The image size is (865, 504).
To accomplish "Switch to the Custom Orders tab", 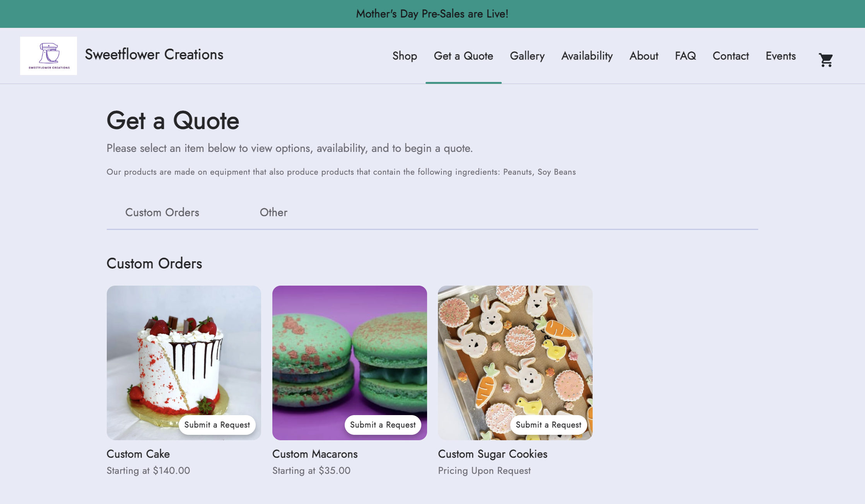I will [162, 212].
